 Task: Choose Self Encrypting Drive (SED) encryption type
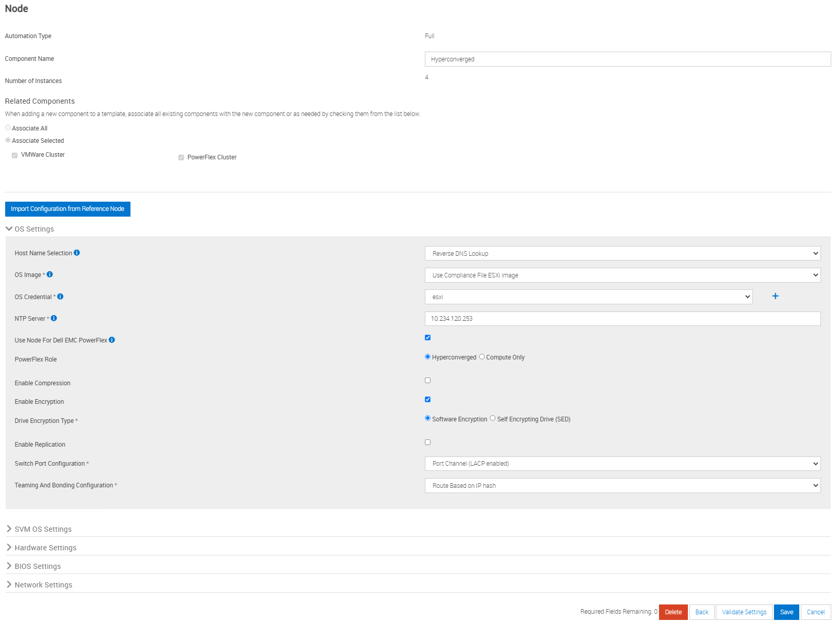point(493,418)
